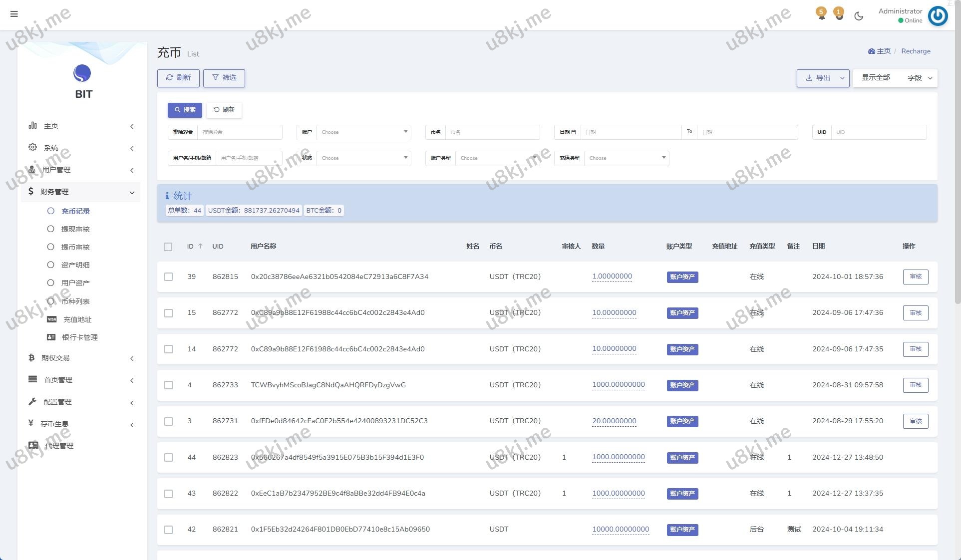Open the first notification bell with badge 5
Viewport: 961px width, 560px height.
pos(821,15)
